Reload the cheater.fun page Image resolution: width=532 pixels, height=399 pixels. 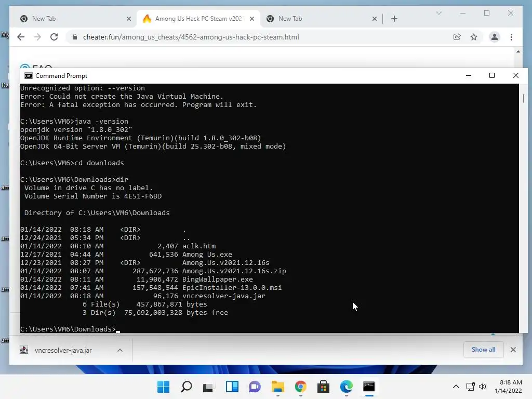[54, 37]
